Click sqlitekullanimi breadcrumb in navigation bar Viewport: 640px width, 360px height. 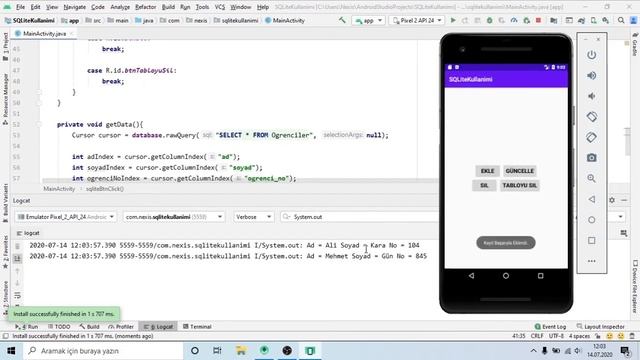tap(236, 20)
